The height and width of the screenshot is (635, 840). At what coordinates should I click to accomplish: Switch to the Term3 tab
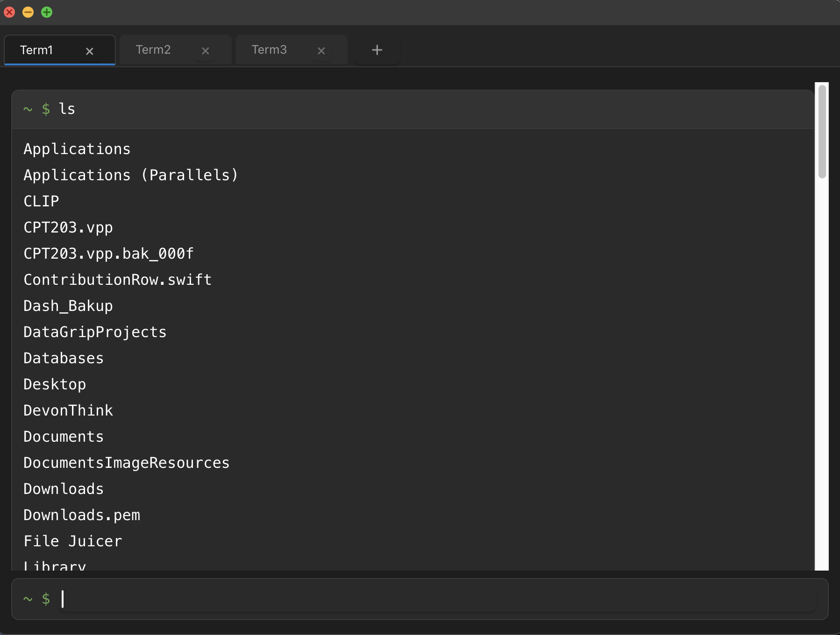(x=269, y=50)
